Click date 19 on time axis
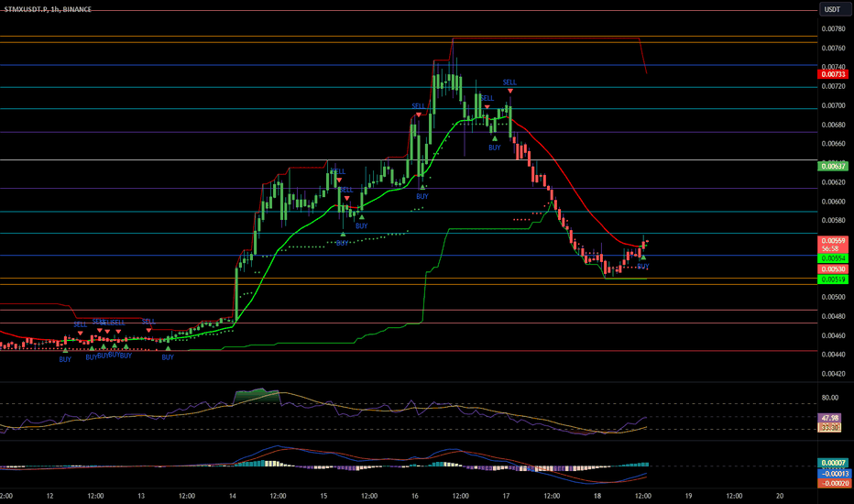This screenshot has width=854, height=504. pyautogui.click(x=688, y=496)
